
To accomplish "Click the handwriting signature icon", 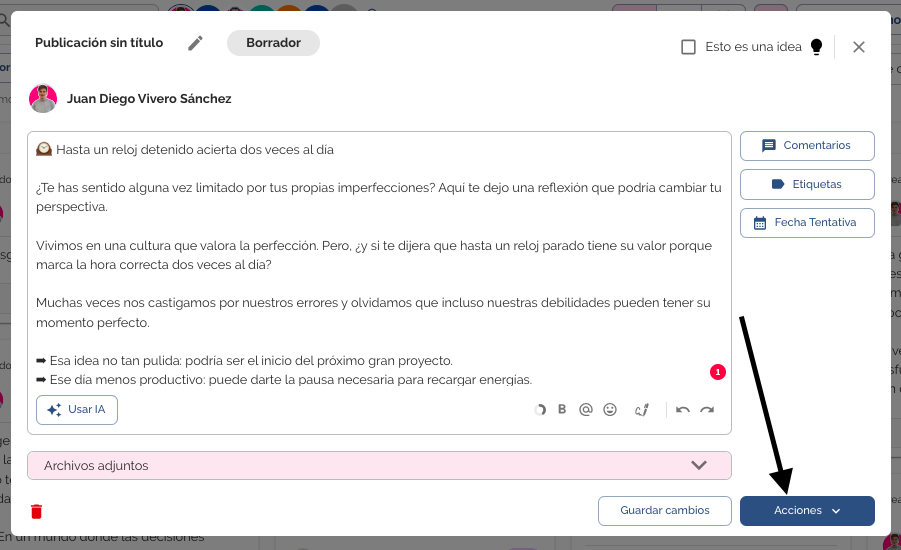I will [642, 410].
